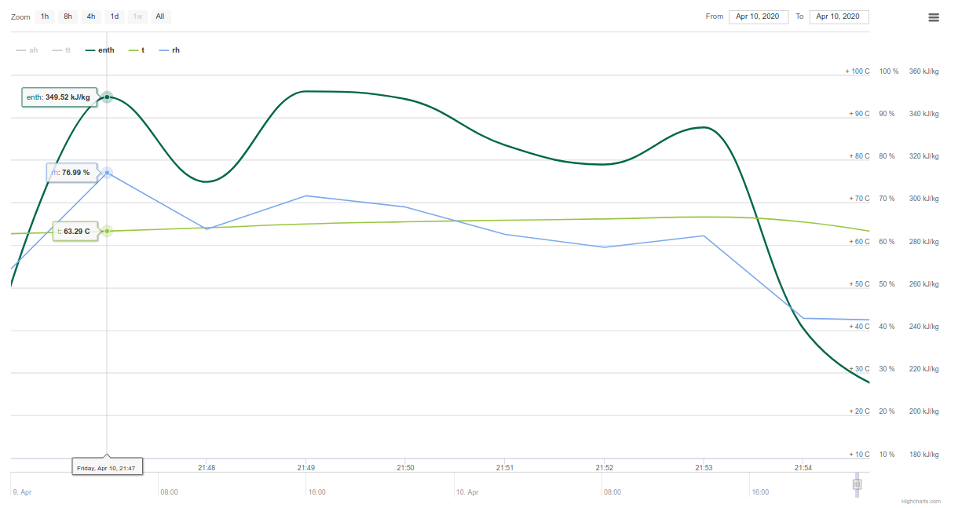980x508 pixels.
Task: Open the Highcharts.com credits link
Action: 920,501
